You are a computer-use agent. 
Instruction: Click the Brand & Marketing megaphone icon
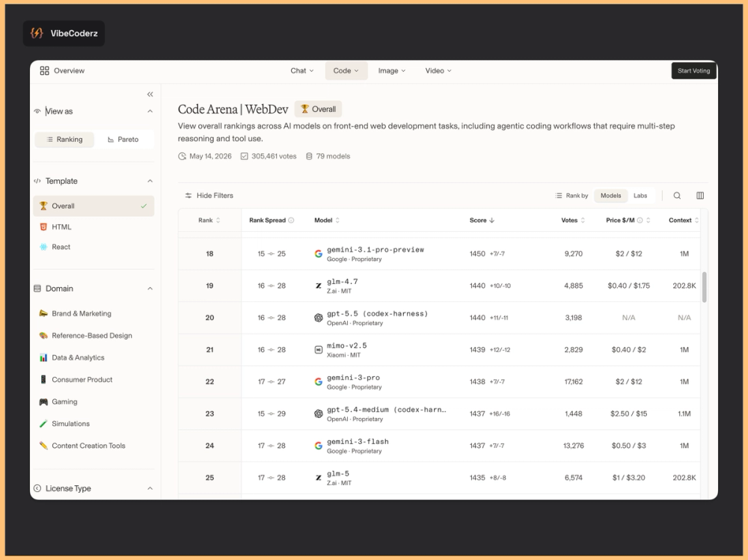[x=43, y=313]
